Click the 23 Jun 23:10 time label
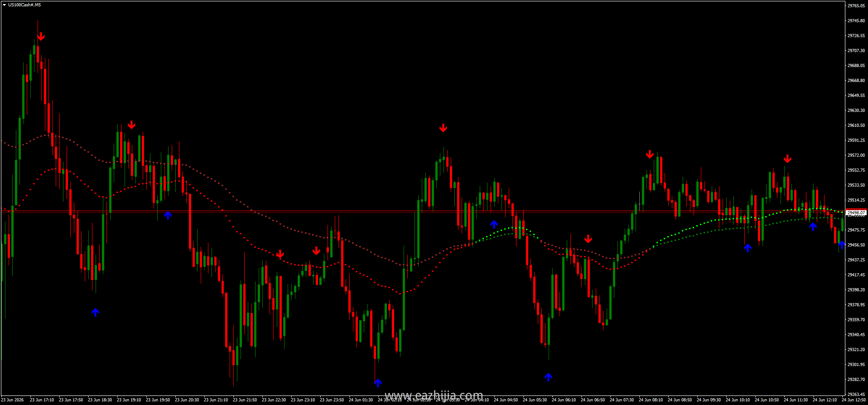This screenshot has width=868, height=405. 303,400
